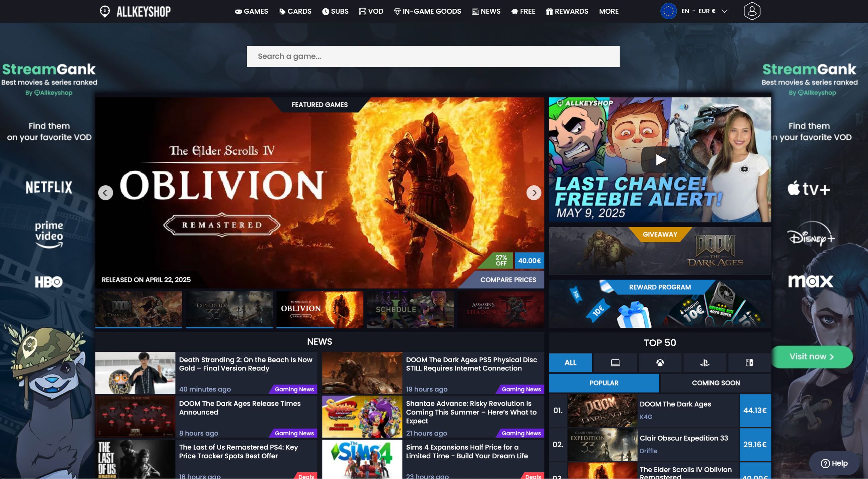Click the prime video logo
The width and height of the screenshot is (868, 479).
49,234
